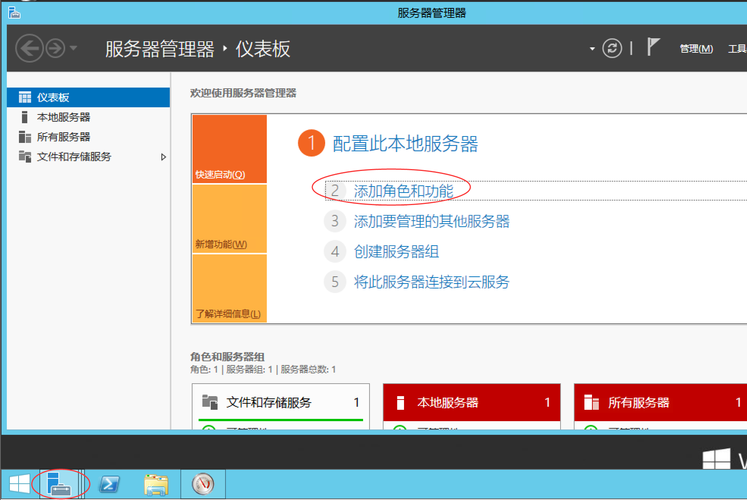Click the refresh icon in header
Screen dimensions: 747x500
tap(612, 48)
